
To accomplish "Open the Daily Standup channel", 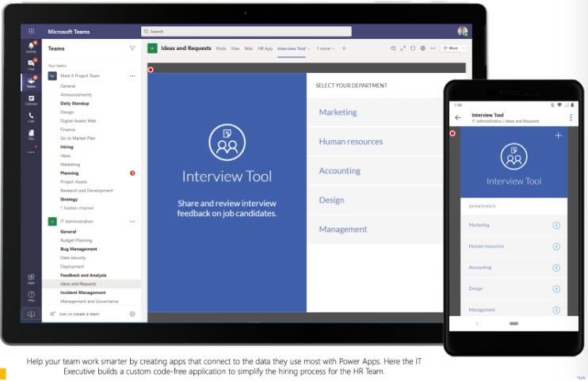I will [74, 103].
